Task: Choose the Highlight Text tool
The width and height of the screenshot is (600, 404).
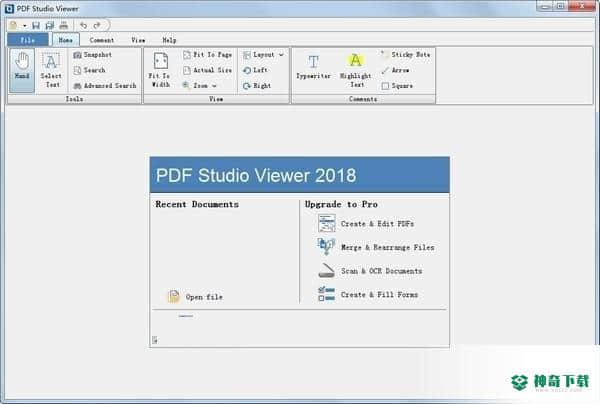Action: point(355,70)
